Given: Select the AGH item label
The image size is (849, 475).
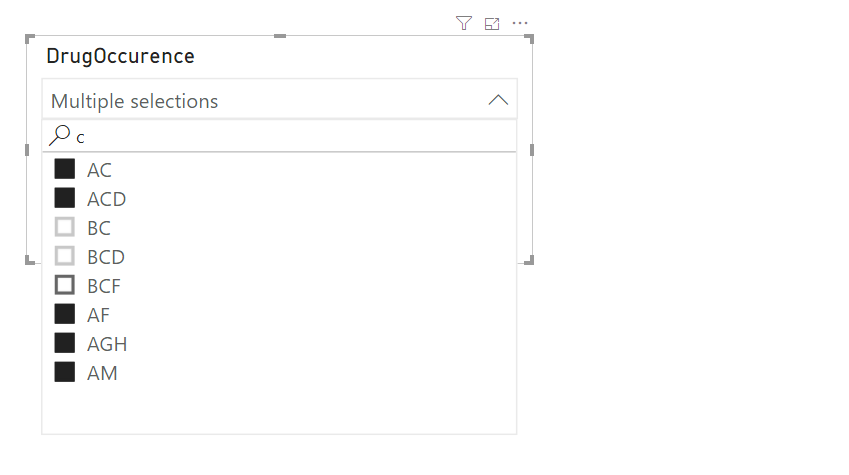Looking at the screenshot, I should click(x=107, y=344).
